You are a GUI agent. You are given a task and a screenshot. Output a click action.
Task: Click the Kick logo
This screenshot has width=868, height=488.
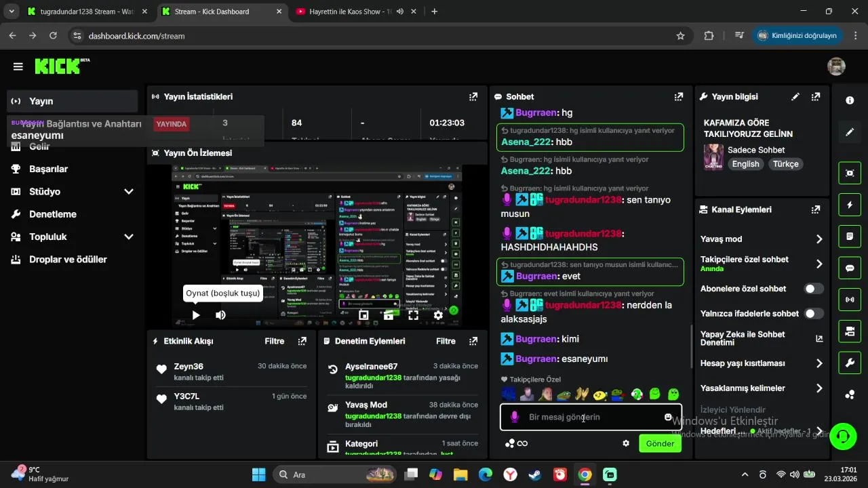(62, 66)
